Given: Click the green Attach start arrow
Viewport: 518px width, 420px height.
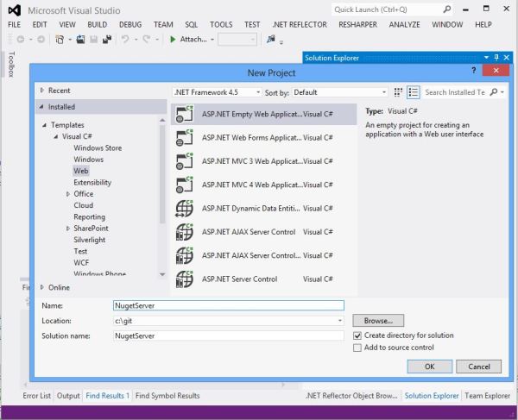Looking at the screenshot, I should click(x=172, y=40).
